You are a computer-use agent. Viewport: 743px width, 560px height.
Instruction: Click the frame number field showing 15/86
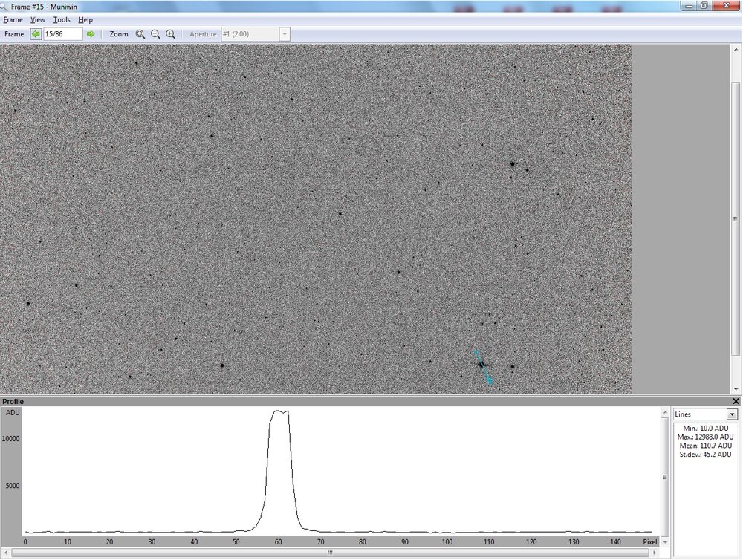pos(62,34)
